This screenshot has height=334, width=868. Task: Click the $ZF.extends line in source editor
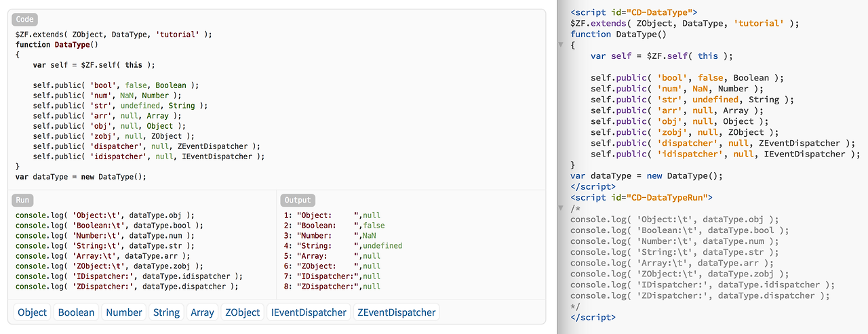click(x=685, y=23)
